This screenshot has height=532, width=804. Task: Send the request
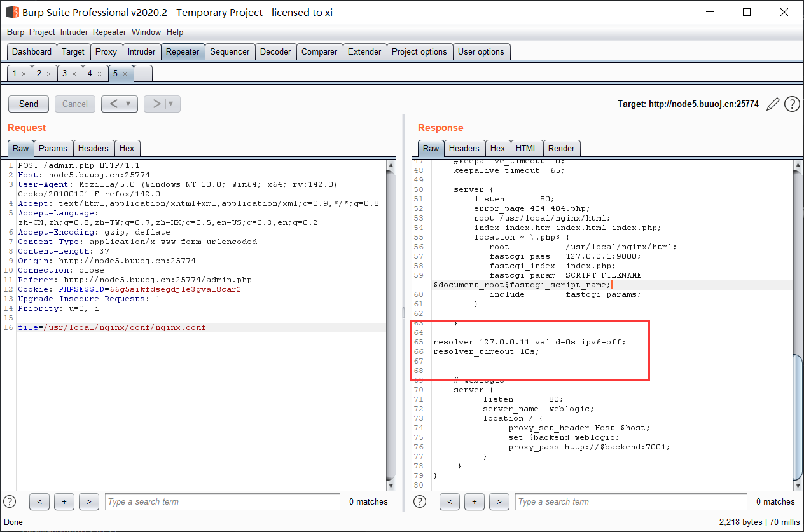coord(29,104)
